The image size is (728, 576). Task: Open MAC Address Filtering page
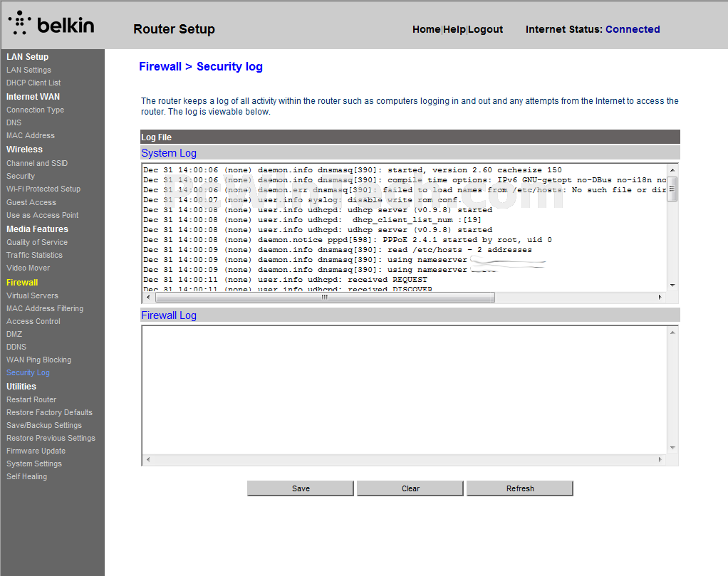[45, 309]
